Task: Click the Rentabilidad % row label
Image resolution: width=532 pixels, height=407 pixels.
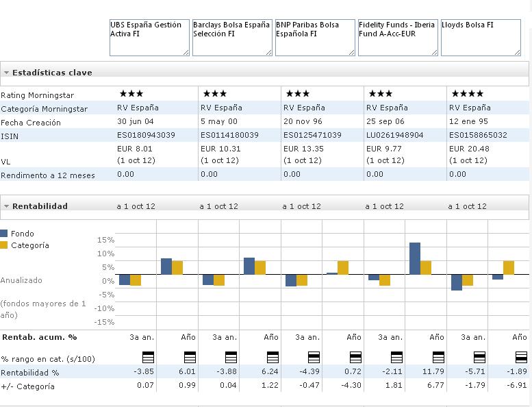Action: point(30,373)
